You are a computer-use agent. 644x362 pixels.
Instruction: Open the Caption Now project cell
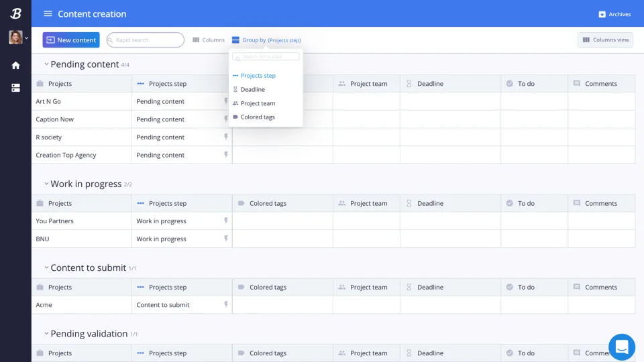[x=82, y=119]
